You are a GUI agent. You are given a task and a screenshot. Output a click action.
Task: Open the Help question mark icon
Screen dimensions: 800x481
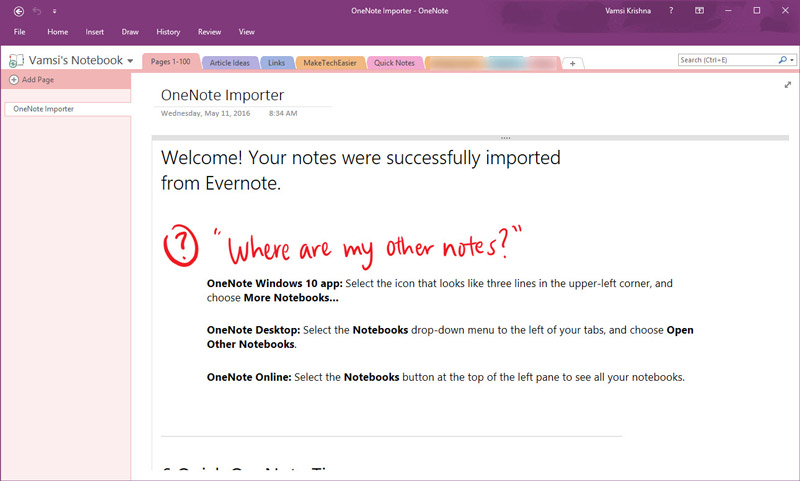[671, 10]
